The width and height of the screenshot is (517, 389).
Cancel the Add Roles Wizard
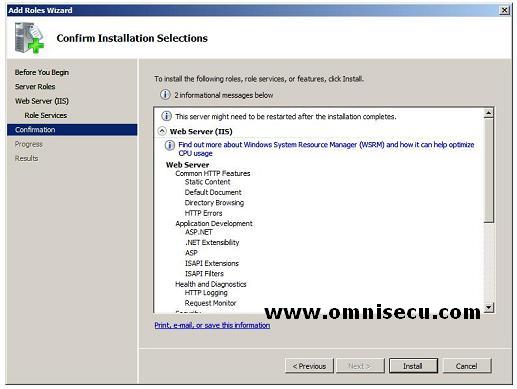(x=467, y=366)
